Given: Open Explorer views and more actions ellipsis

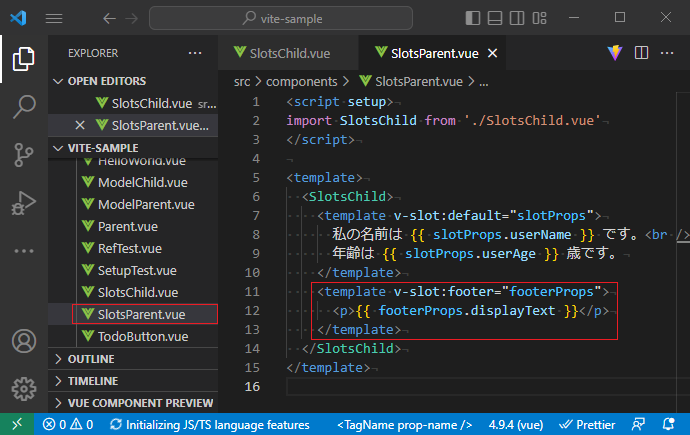Looking at the screenshot, I should click(195, 53).
